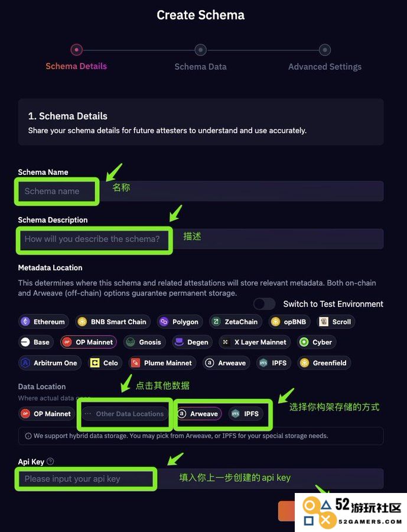Select IPFS under Data Location
This screenshot has width=407, height=532.
click(246, 414)
